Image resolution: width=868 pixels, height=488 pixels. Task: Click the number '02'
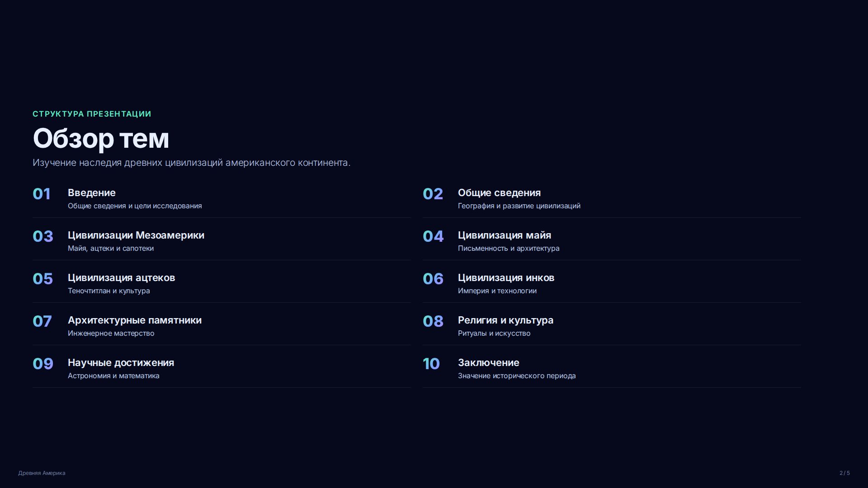433,194
